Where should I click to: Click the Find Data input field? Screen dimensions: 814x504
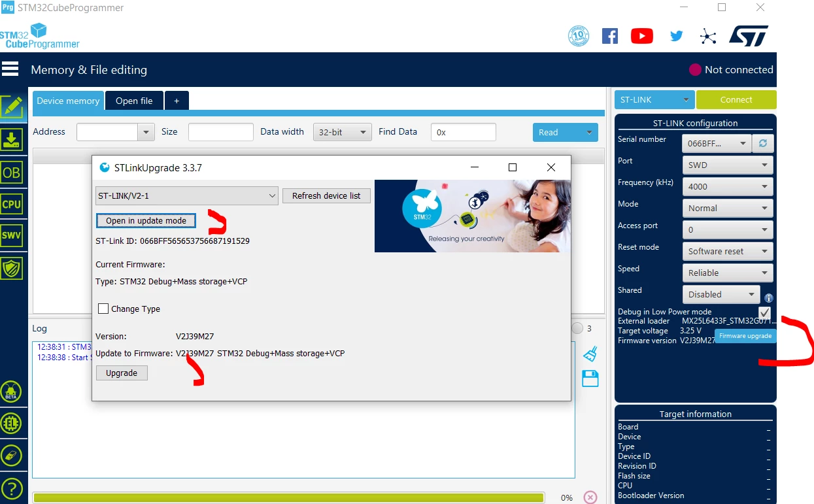[x=464, y=132]
